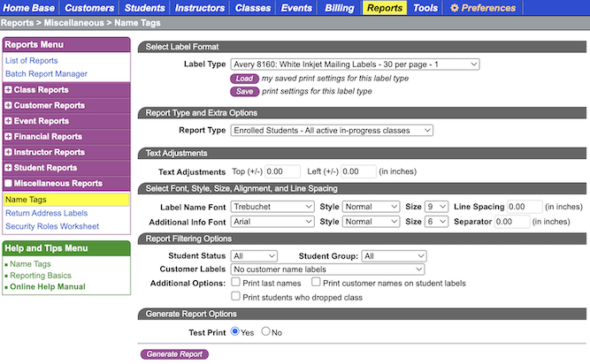Open the Label Type dropdown
This screenshot has height=364, width=590.
pyautogui.click(x=354, y=64)
